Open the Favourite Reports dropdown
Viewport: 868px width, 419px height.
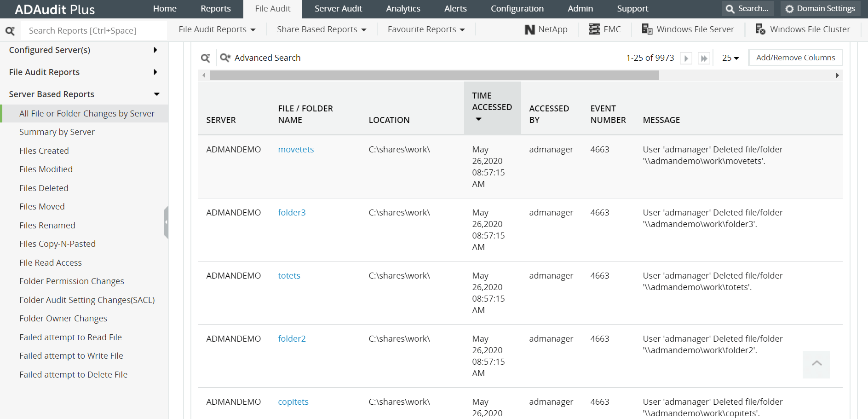[426, 29]
